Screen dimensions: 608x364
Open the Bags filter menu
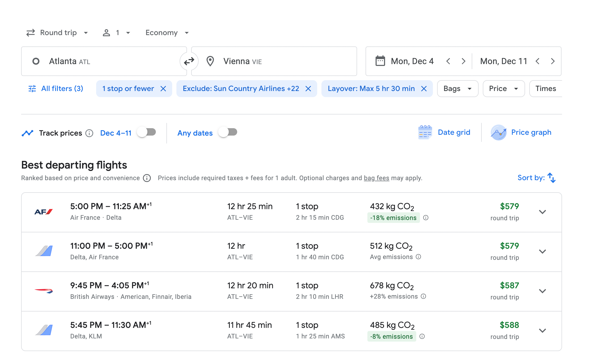[457, 89]
